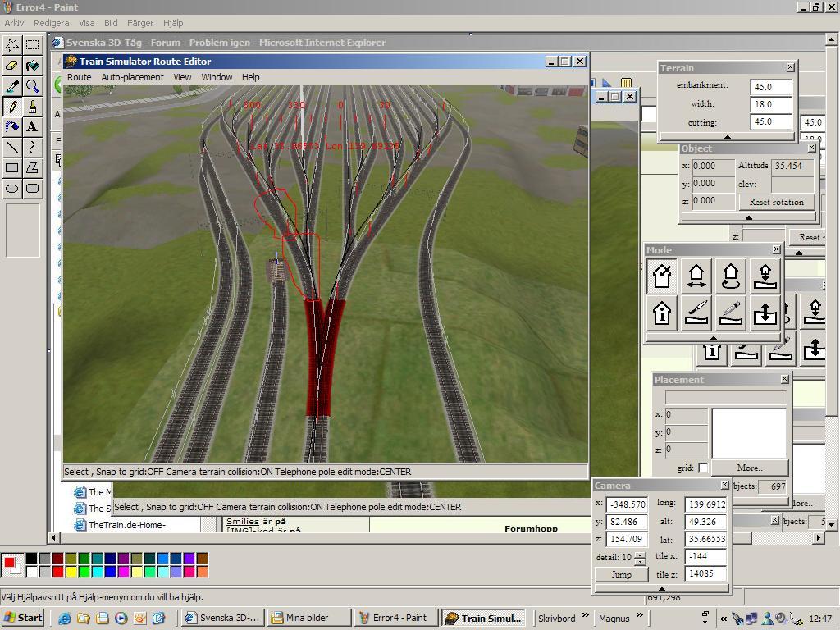Open the Start menu
Screen dimensions: 840x630
pos(23,618)
